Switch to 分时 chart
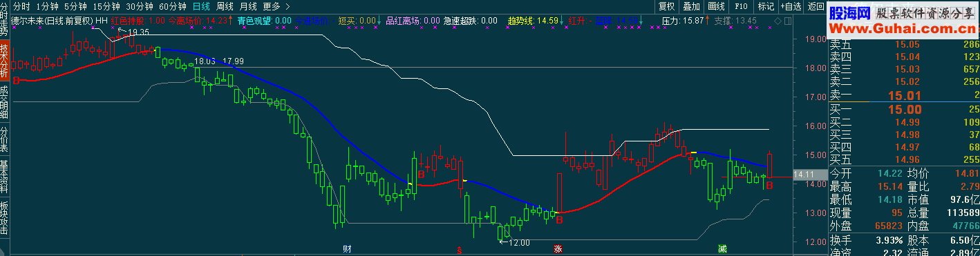The height and width of the screenshot is (256, 980). [x=21, y=6]
